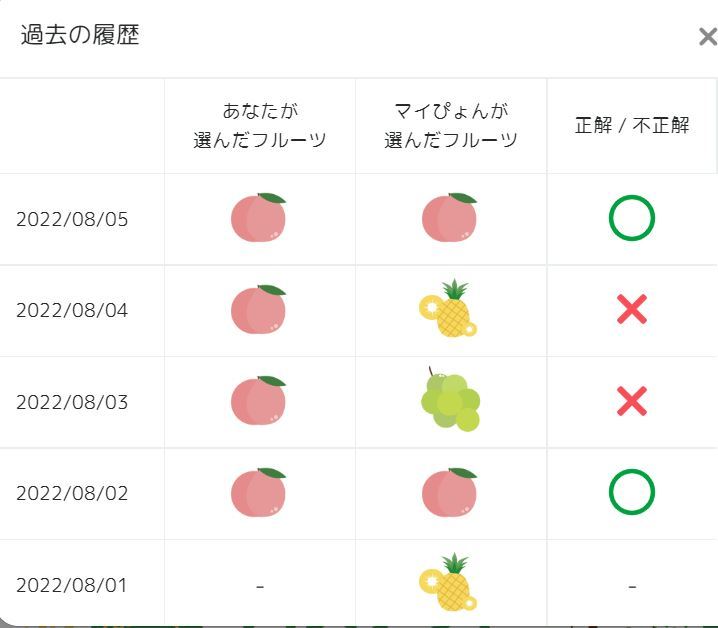Screen dimensions: 718x628
Task: Click マイぴょん's peach for 2022/08/02
Action: pyautogui.click(x=450, y=493)
